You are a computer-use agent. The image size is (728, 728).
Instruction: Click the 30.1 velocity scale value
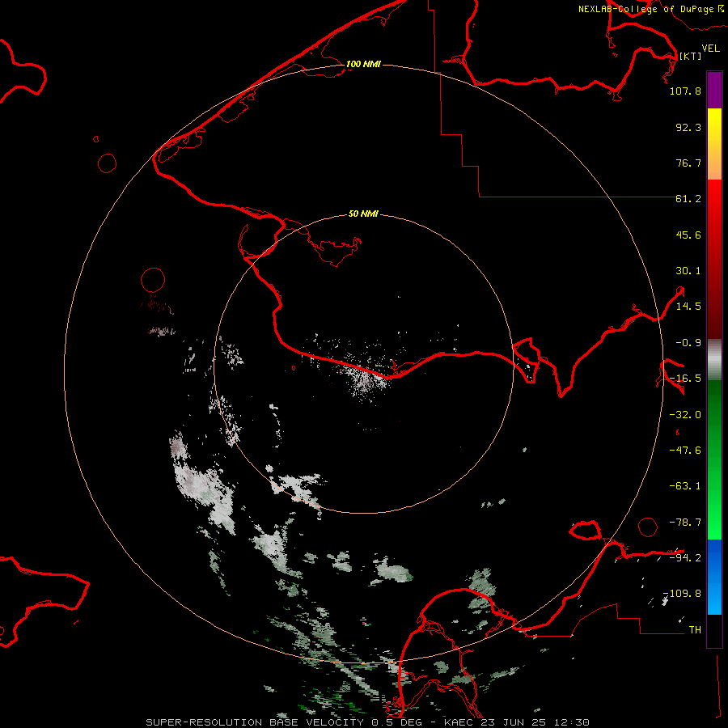coord(688,271)
